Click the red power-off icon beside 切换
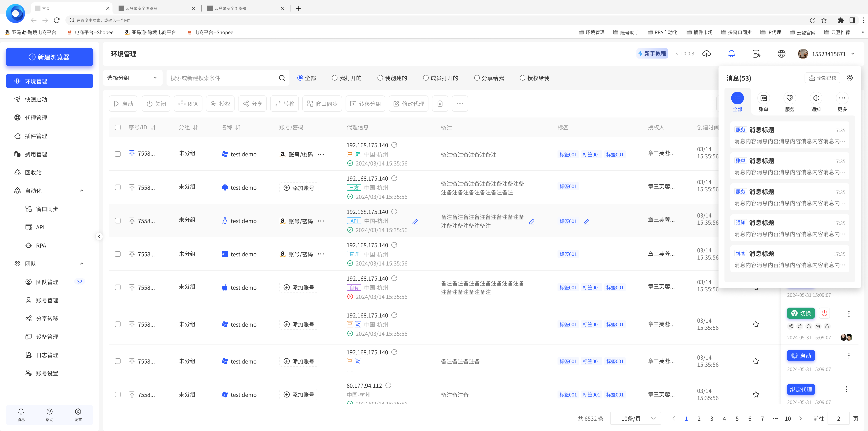The width and height of the screenshot is (868, 431). click(x=824, y=313)
